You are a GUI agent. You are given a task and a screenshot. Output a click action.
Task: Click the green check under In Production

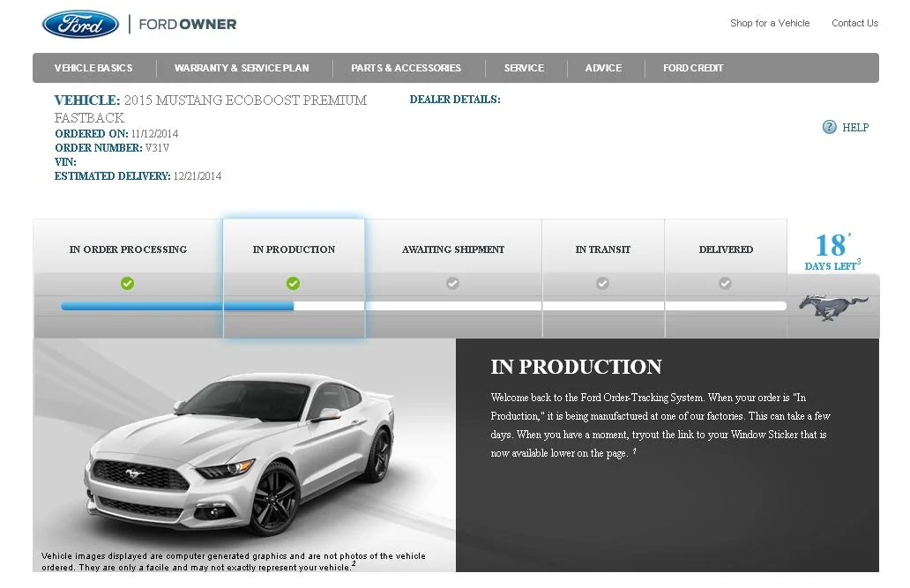point(293,283)
